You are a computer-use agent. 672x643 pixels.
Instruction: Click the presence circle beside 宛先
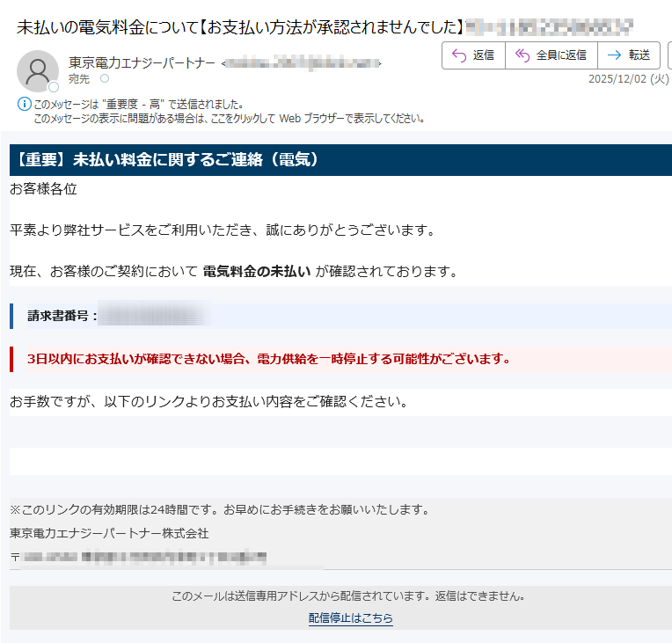[106, 79]
